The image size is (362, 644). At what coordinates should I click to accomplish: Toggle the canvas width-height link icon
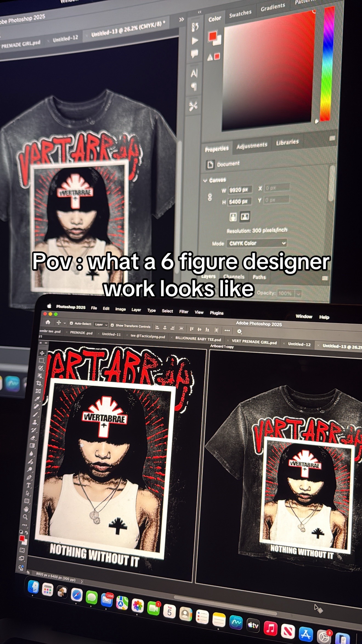[x=210, y=197]
